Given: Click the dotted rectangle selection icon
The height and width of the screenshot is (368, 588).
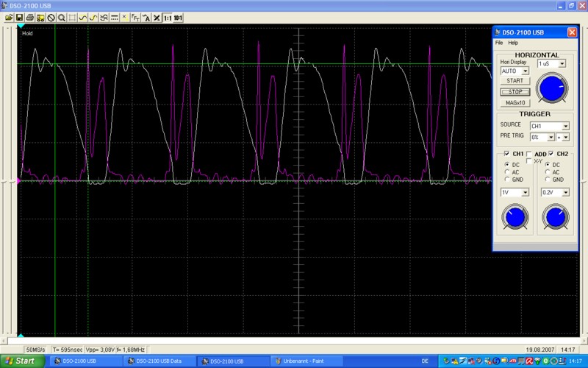Looking at the screenshot, I should tap(72, 18).
